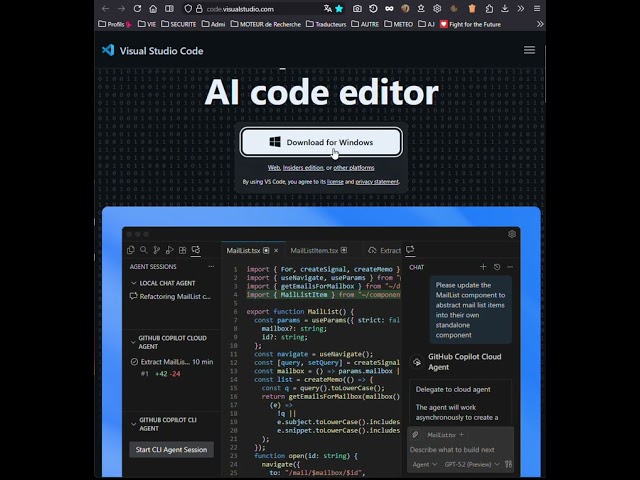Open the chat panel icon above CHAT
The height and width of the screenshot is (480, 640).
coord(410,249)
